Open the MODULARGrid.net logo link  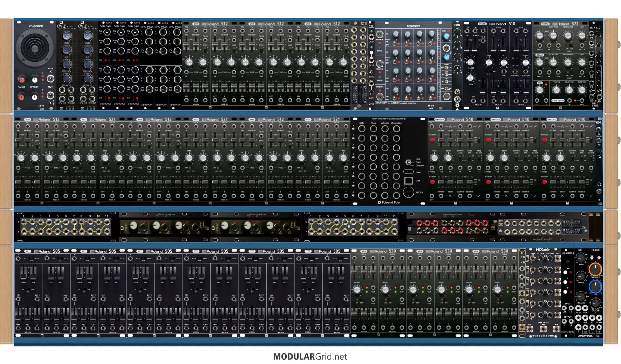point(310,357)
